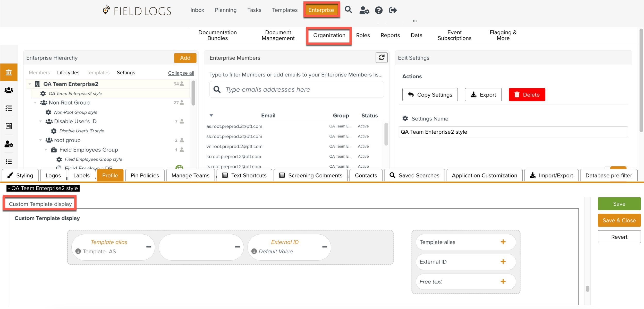The width and height of the screenshot is (644, 309).
Task: Switch to Reports tab
Action: (390, 35)
